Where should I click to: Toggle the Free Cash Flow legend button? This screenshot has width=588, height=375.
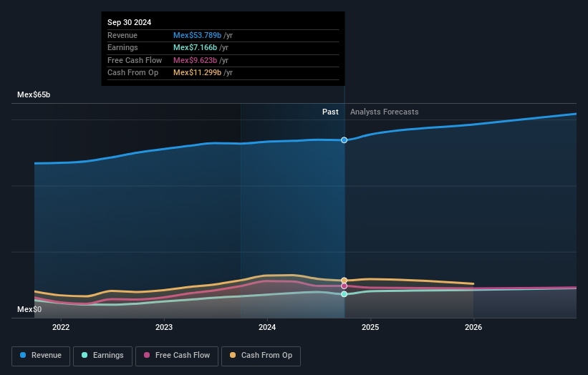pos(177,356)
